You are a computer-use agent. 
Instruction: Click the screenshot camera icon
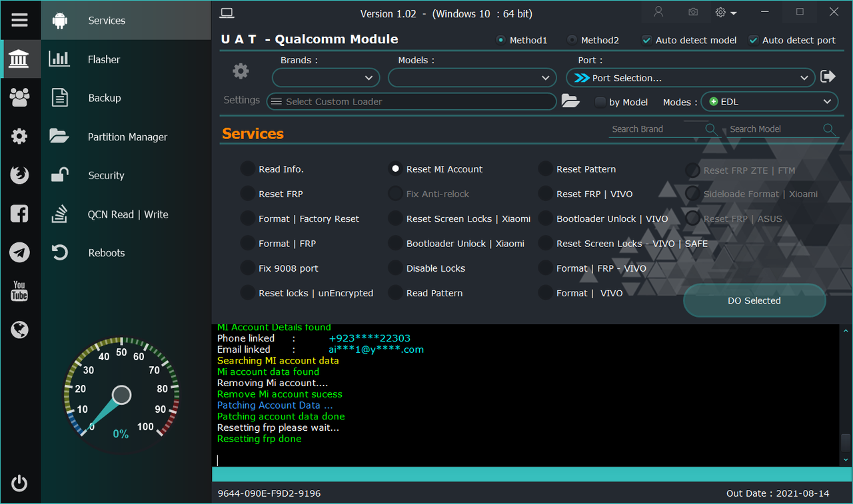[693, 13]
